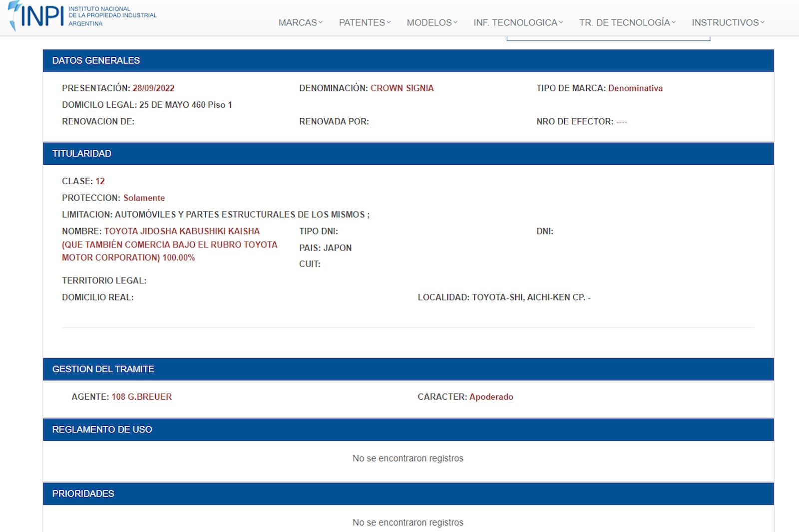This screenshot has width=799, height=532.
Task: Click the agent 108 G.BREUER
Action: click(141, 397)
